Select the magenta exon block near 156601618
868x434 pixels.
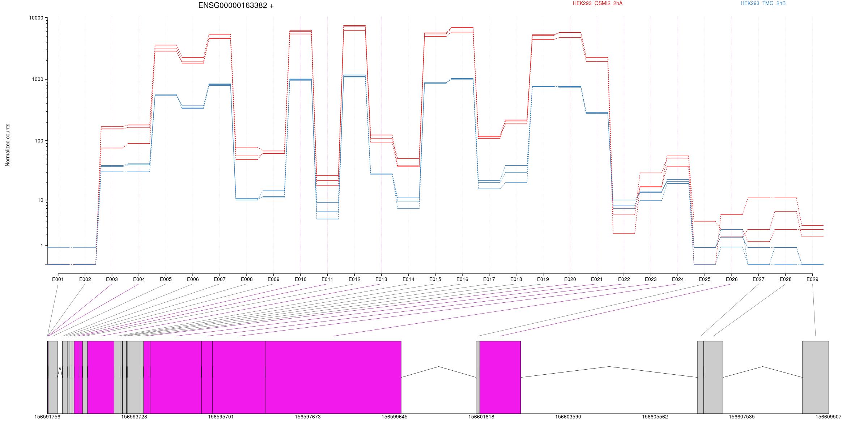(500, 377)
